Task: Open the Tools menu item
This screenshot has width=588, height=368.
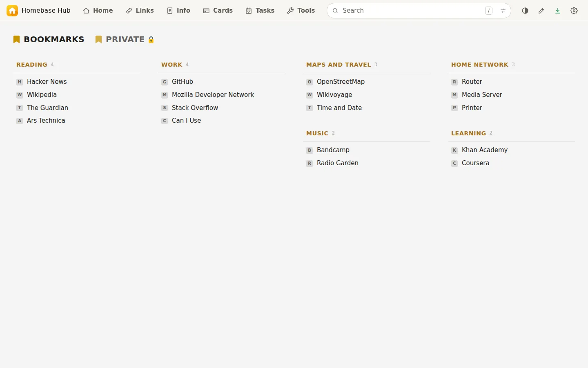Action: point(301,11)
